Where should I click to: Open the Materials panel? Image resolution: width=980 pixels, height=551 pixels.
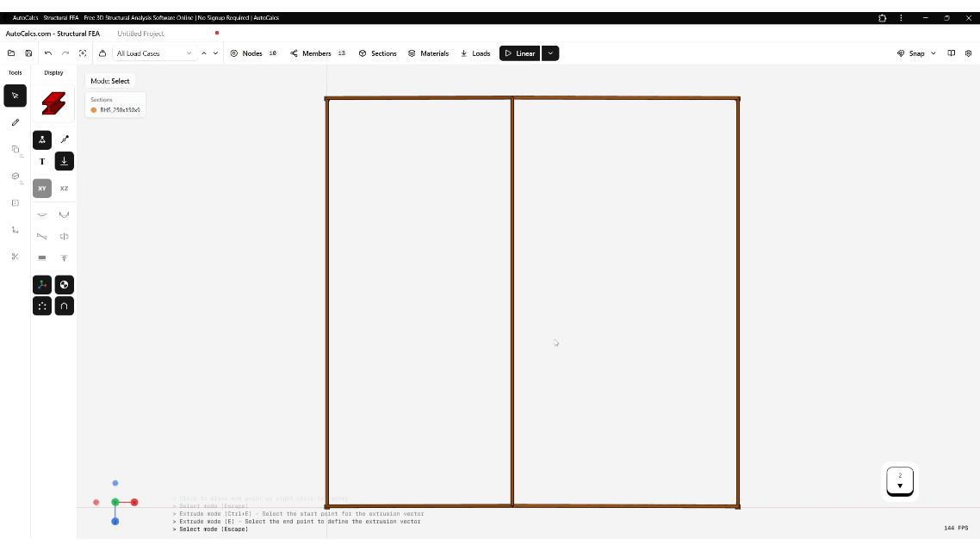coord(428,53)
